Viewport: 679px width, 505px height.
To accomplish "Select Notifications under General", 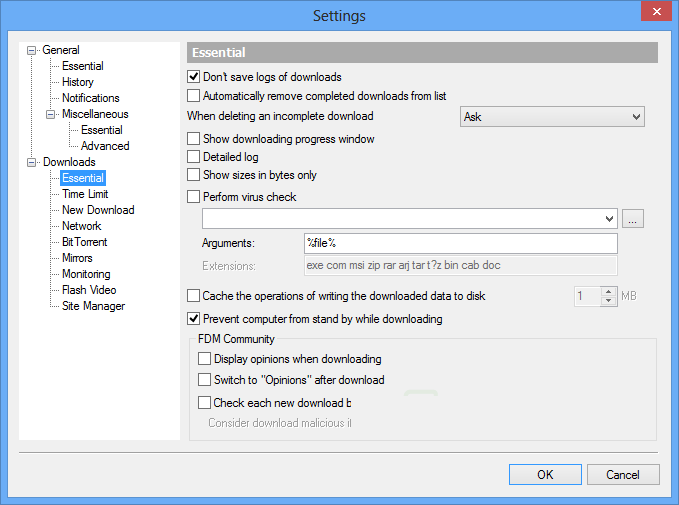I will point(90,98).
